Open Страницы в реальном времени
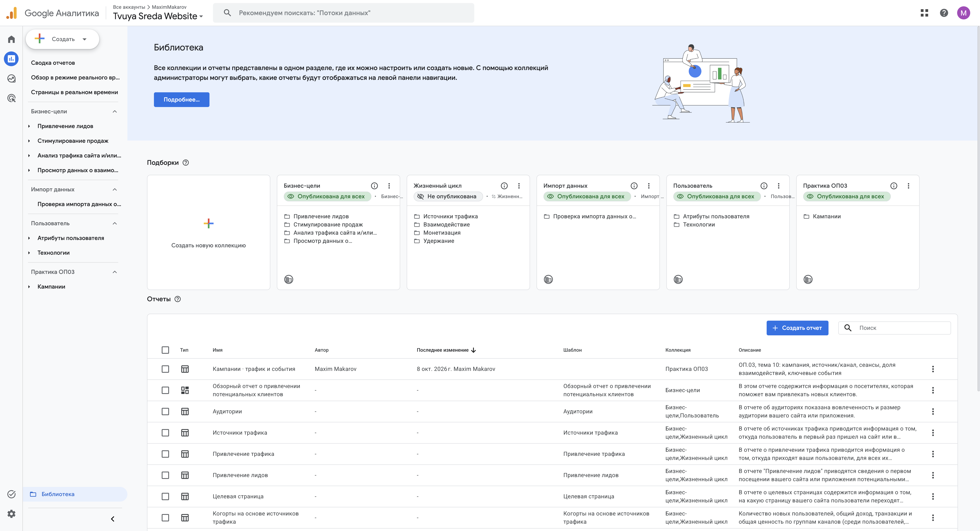The height and width of the screenshot is (531, 980). point(75,92)
